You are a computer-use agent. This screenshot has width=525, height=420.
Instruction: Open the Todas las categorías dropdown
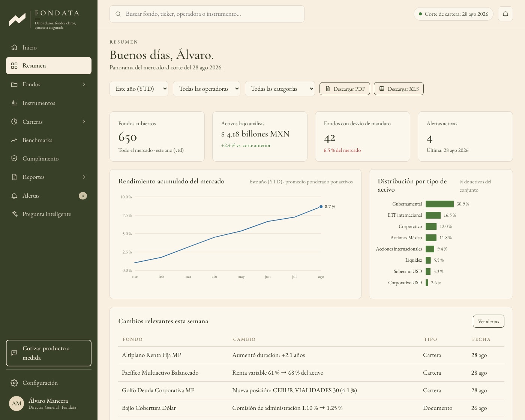[280, 89]
